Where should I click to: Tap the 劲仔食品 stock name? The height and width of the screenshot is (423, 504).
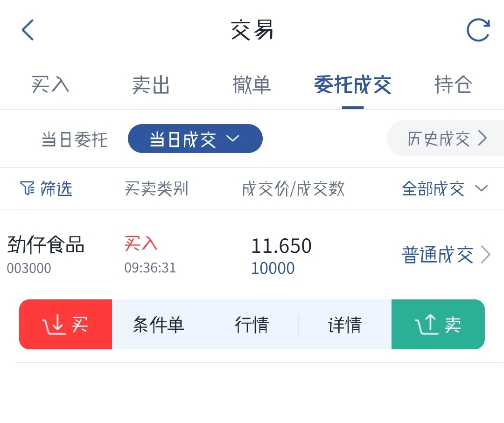[46, 245]
